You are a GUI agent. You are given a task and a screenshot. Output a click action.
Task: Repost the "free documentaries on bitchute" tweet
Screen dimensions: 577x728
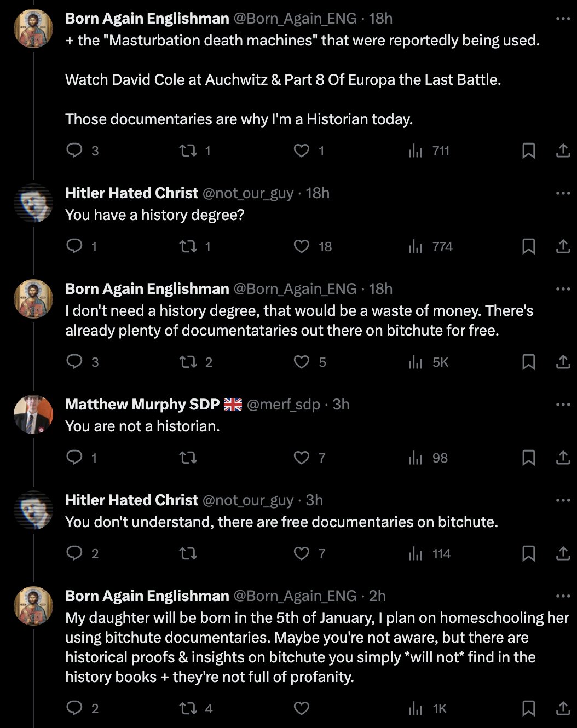pyautogui.click(x=188, y=553)
